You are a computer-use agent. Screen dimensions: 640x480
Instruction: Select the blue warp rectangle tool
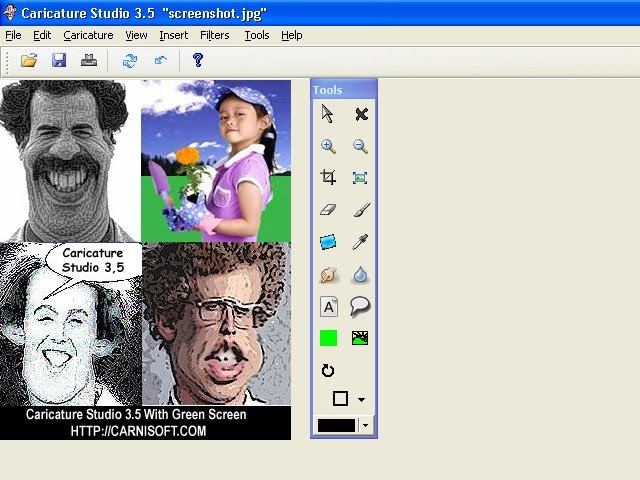(x=328, y=242)
